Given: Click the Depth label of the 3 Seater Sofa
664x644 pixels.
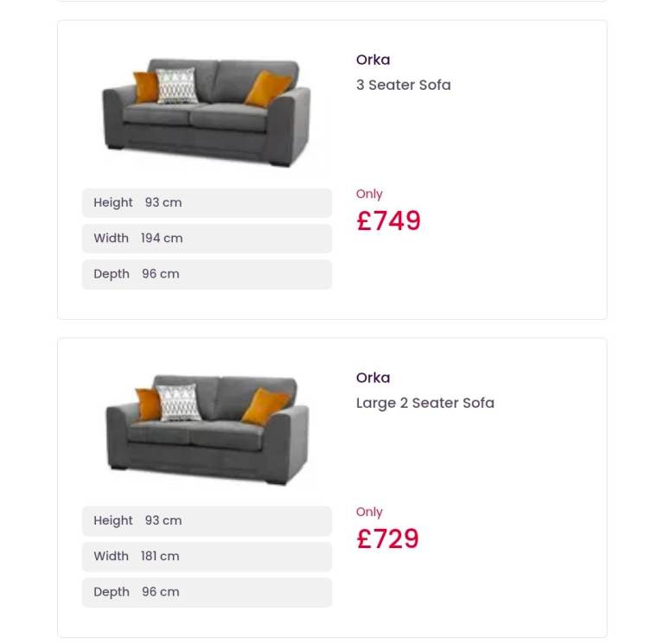Looking at the screenshot, I should click(112, 274).
